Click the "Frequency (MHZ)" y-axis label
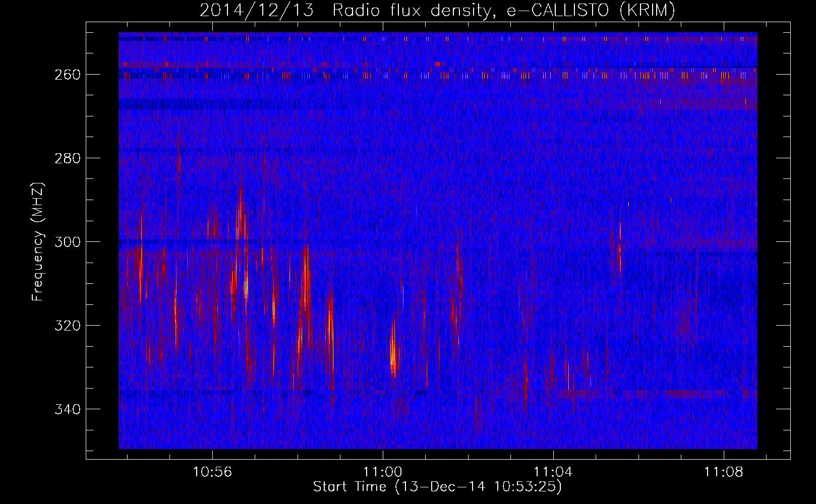This screenshot has width=816, height=504. pos(37,242)
